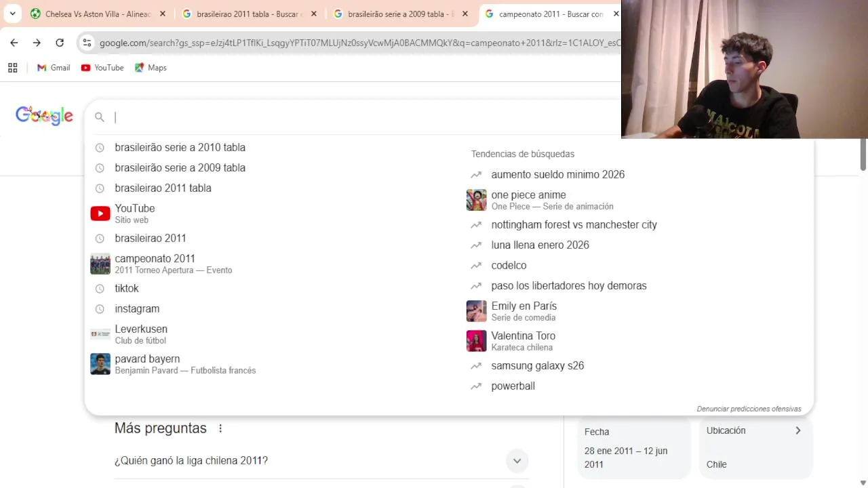Select trending luna llena enero 2026

tap(540, 245)
